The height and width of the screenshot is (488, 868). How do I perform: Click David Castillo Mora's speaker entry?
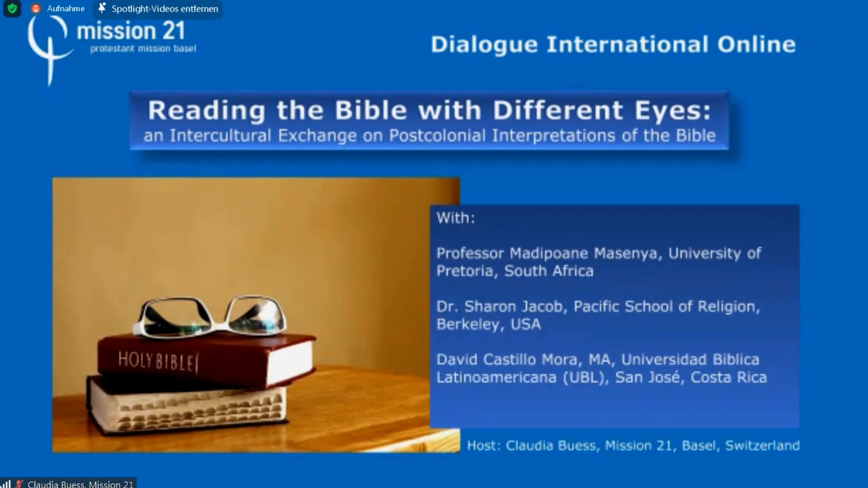601,368
